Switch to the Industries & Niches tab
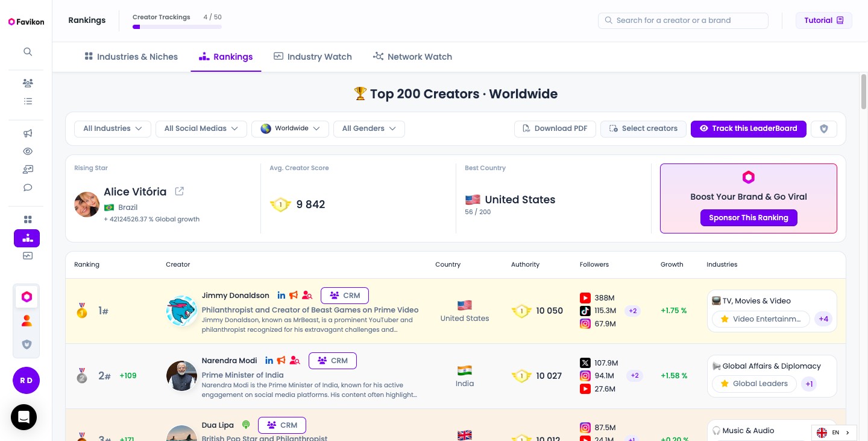 (131, 57)
